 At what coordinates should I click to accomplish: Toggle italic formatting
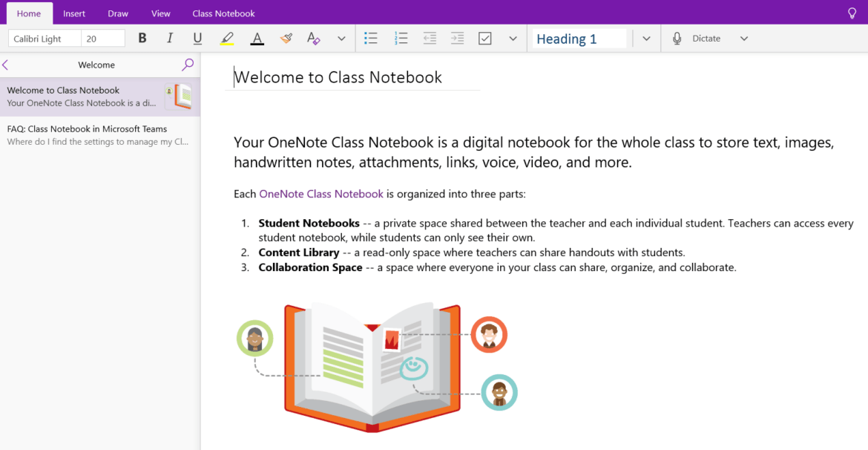coord(170,38)
